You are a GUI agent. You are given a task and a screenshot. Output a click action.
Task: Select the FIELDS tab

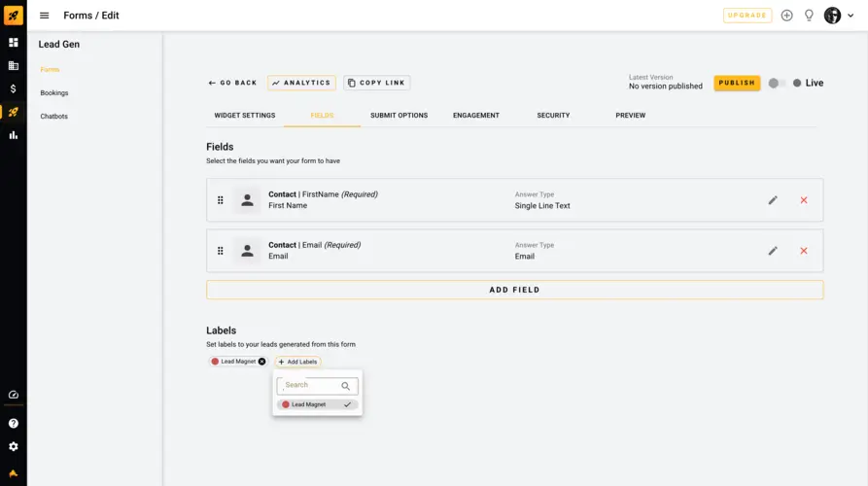(x=322, y=115)
